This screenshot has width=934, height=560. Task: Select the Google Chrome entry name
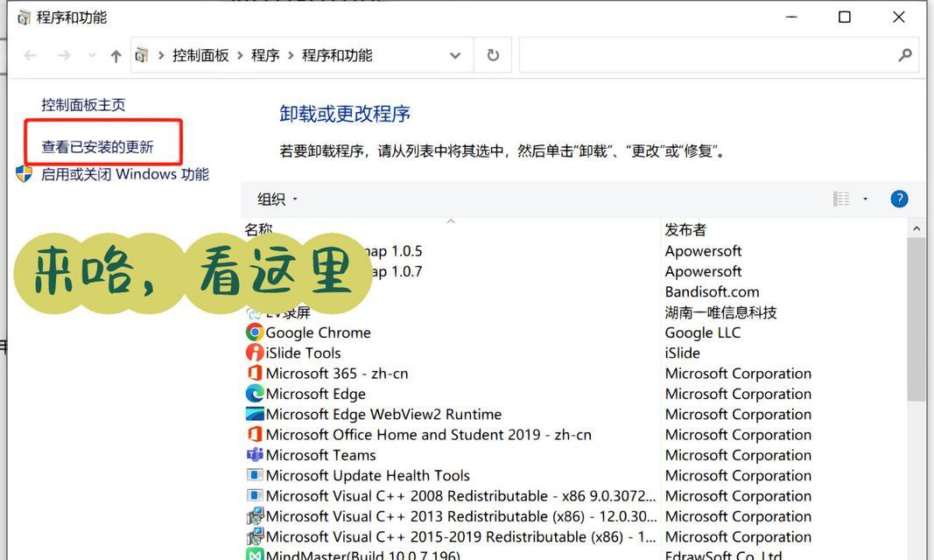pos(318,332)
